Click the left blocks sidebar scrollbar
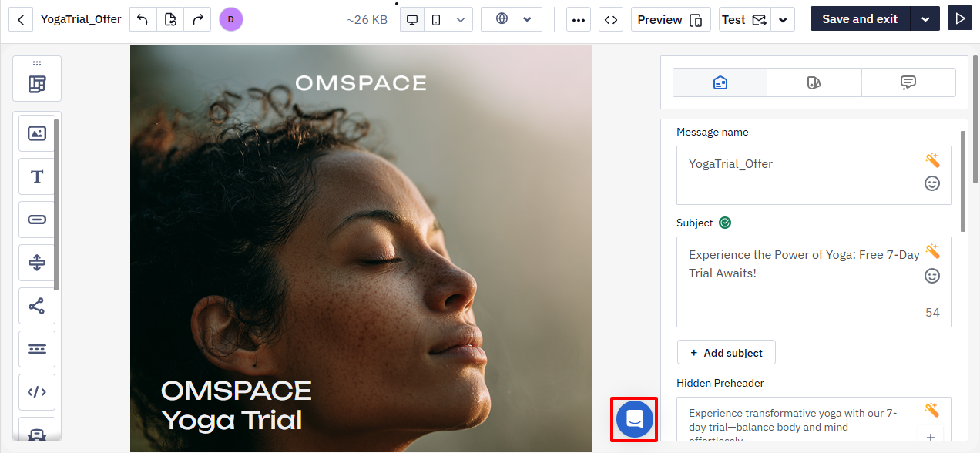Screen dimensions: 980x453 tap(56, 204)
